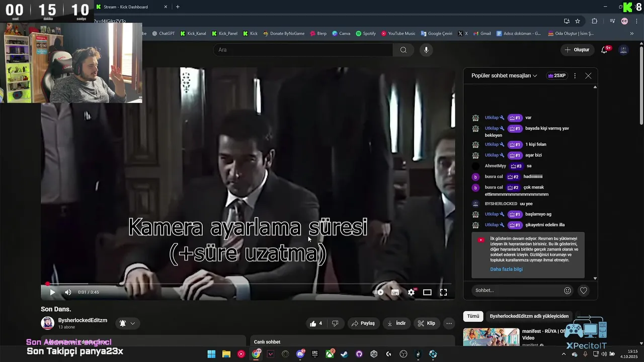644x362 pixels.
Task: Expand bookmarks bar overflow chevron
Action: coord(632,34)
